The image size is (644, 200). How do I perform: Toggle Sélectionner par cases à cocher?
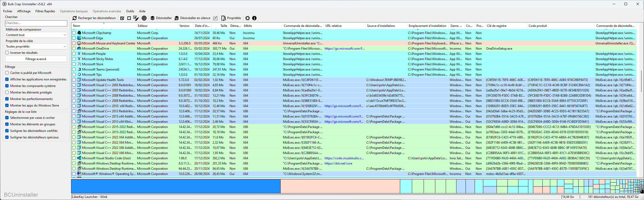click(7, 118)
